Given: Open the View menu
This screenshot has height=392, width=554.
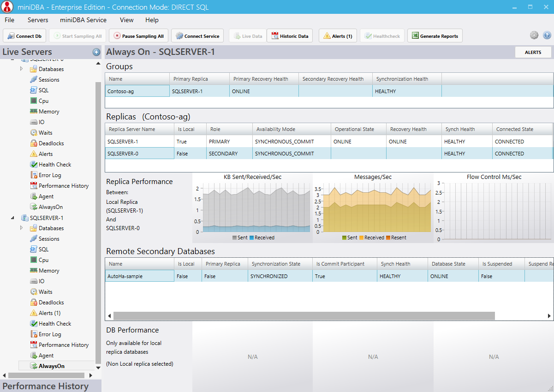Looking at the screenshot, I should click(x=126, y=20).
